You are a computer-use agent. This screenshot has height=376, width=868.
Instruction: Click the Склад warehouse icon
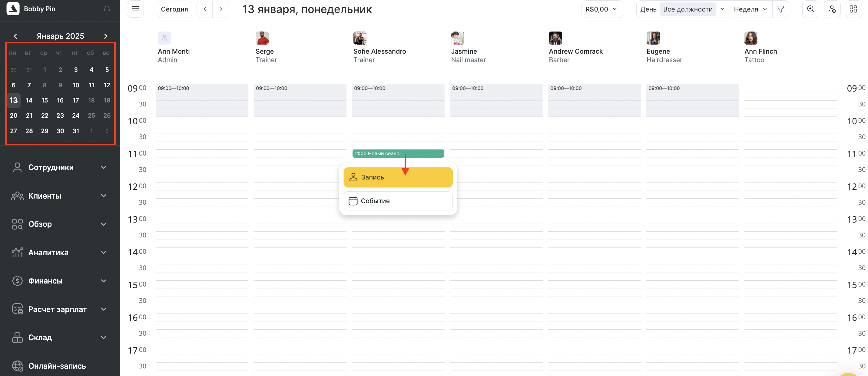coord(17,337)
